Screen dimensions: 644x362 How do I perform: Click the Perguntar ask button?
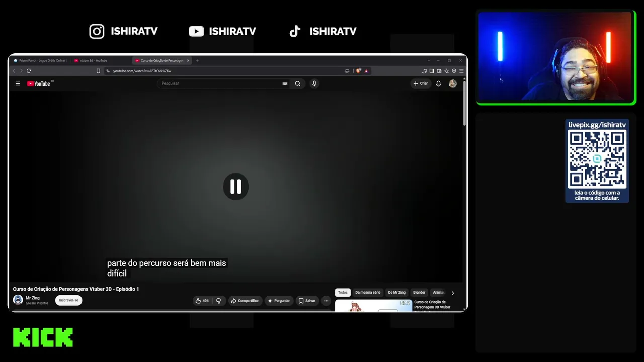click(279, 301)
